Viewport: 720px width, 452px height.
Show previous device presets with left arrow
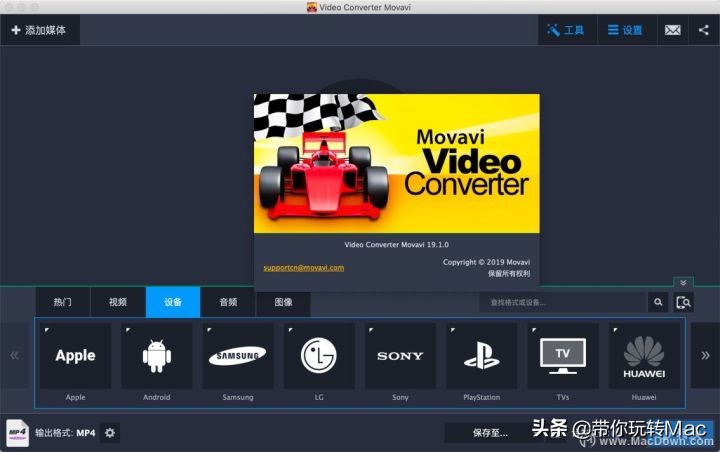tap(15, 356)
